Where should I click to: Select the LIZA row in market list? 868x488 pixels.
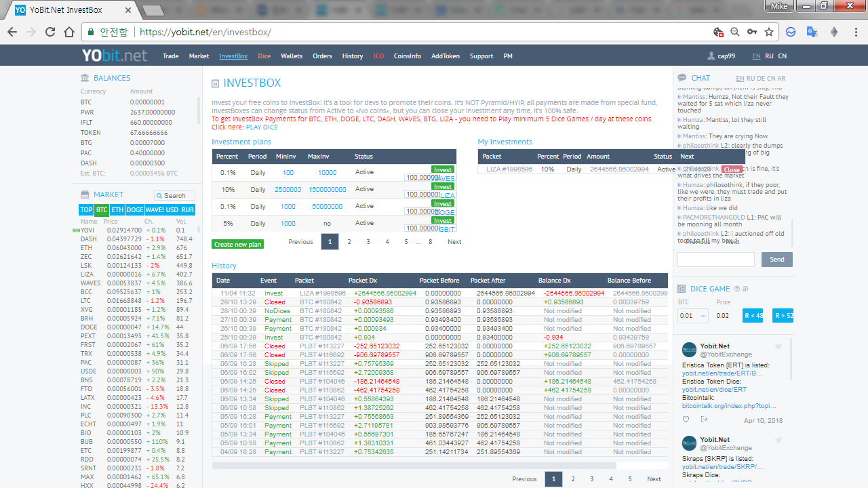[137, 274]
